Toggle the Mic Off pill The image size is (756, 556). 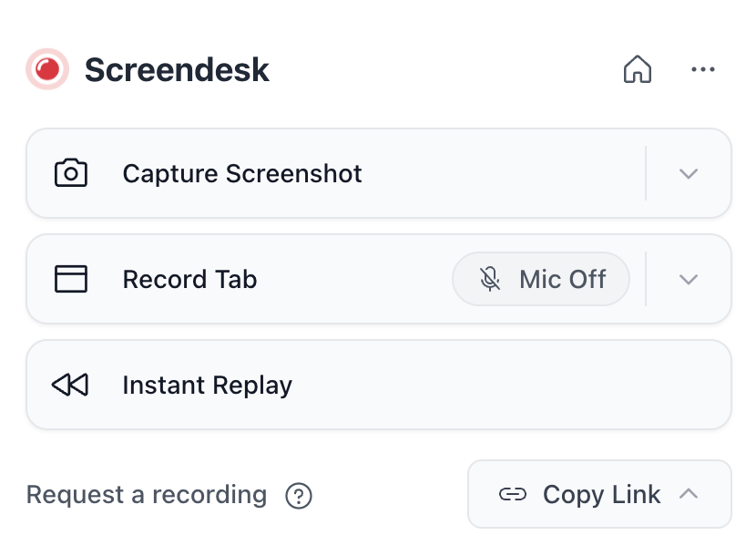[x=541, y=279]
